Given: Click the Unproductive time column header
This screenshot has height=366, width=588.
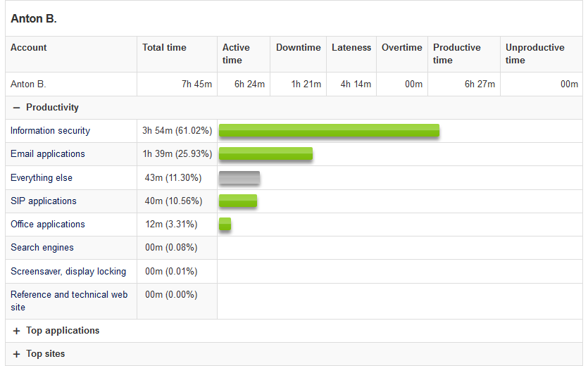Looking at the screenshot, I should click(534, 53).
